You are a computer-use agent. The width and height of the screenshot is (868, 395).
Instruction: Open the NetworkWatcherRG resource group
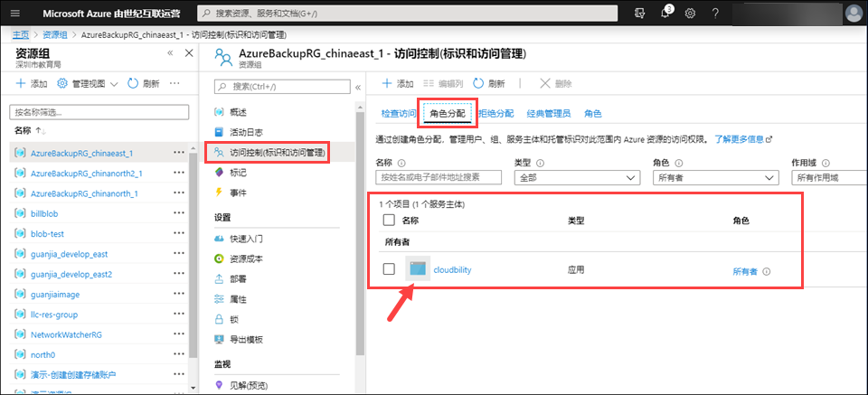pyautogui.click(x=66, y=334)
